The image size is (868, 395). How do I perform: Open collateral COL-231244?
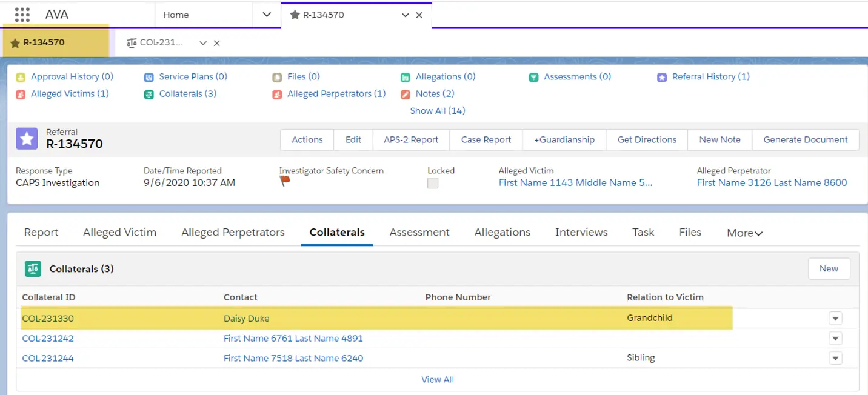coord(48,359)
